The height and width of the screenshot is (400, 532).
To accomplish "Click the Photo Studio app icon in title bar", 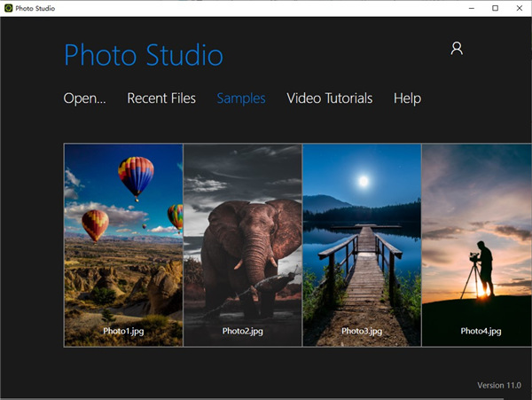I will click(x=7, y=8).
